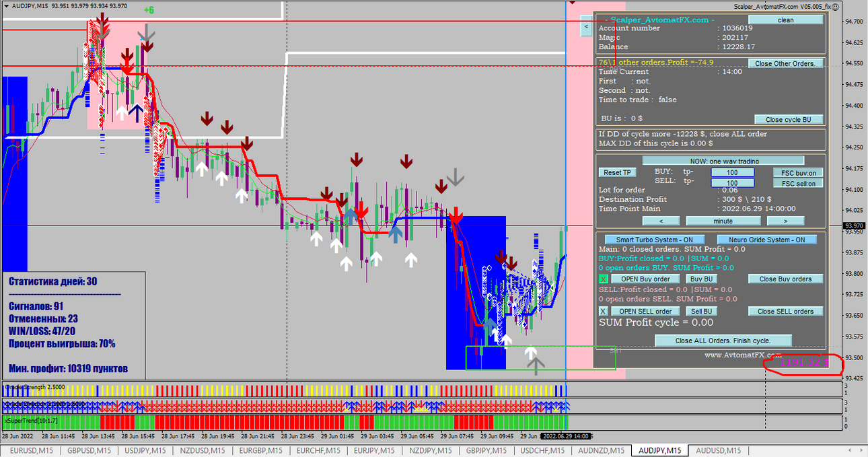Move Time Point forward with > button
868x457 pixels.
click(x=785, y=221)
